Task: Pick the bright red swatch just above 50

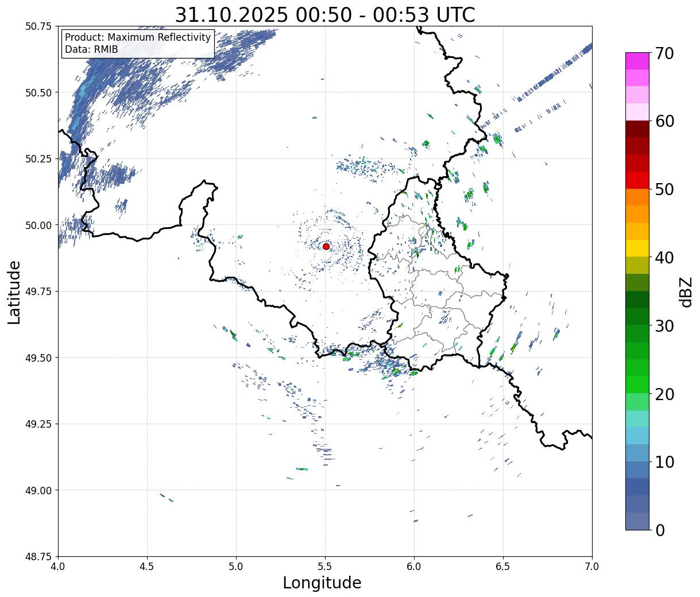Action: pyautogui.click(x=637, y=180)
